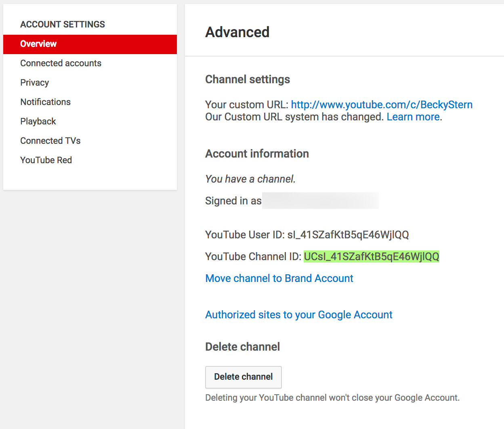Click the Delete channel section heading

[242, 347]
